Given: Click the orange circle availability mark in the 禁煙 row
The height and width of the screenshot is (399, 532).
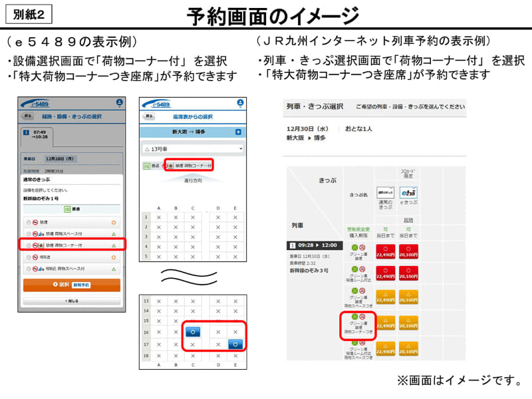Looking at the screenshot, I should 114,223.
